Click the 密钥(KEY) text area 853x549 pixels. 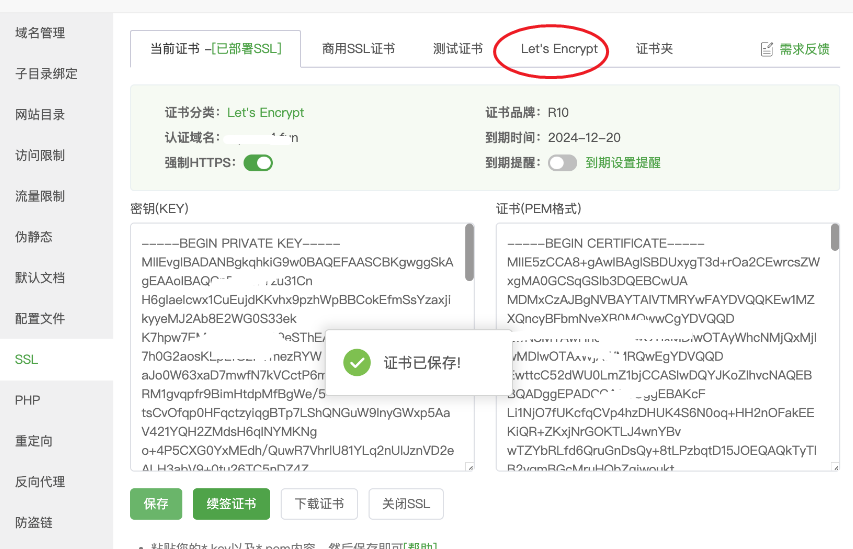click(302, 347)
